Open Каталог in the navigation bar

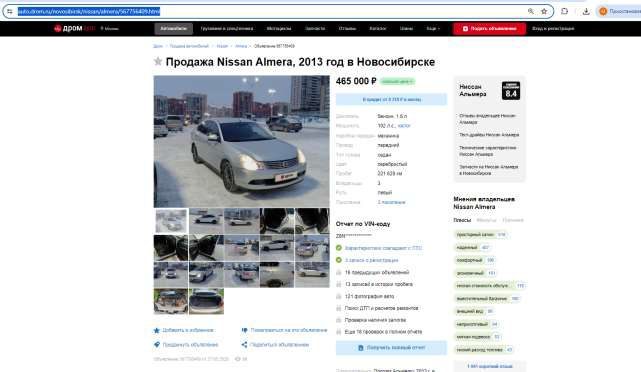(x=377, y=29)
